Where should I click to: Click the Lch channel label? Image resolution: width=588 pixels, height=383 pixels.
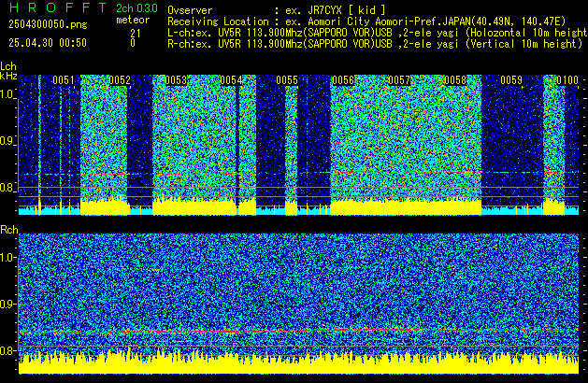click(x=8, y=66)
